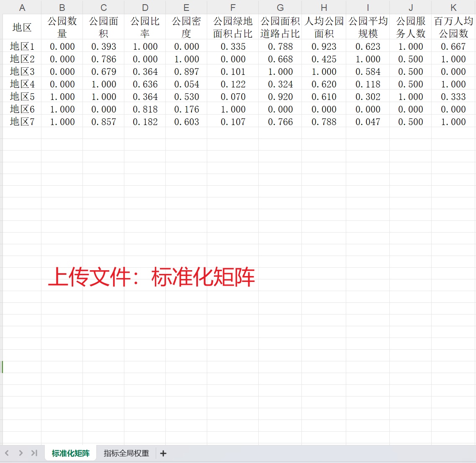Click the 公园比率 header cell
The image size is (476, 463).
point(145,27)
